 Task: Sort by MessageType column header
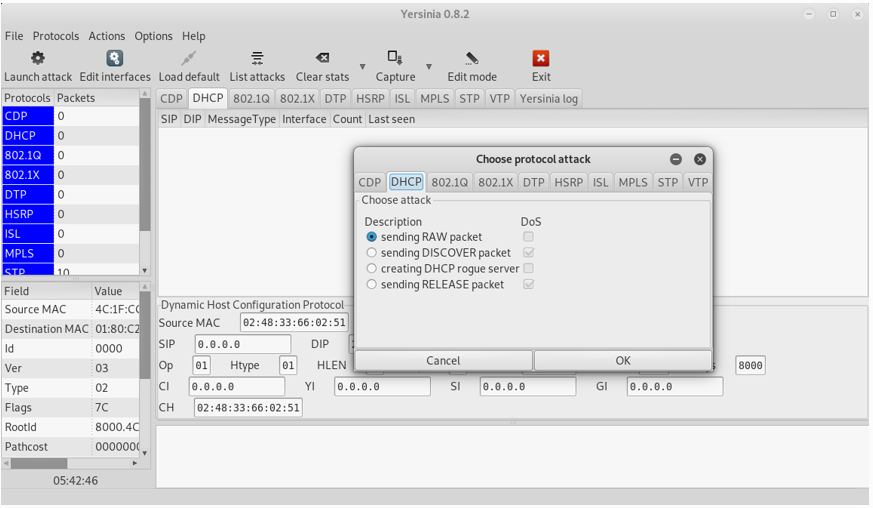coord(242,119)
